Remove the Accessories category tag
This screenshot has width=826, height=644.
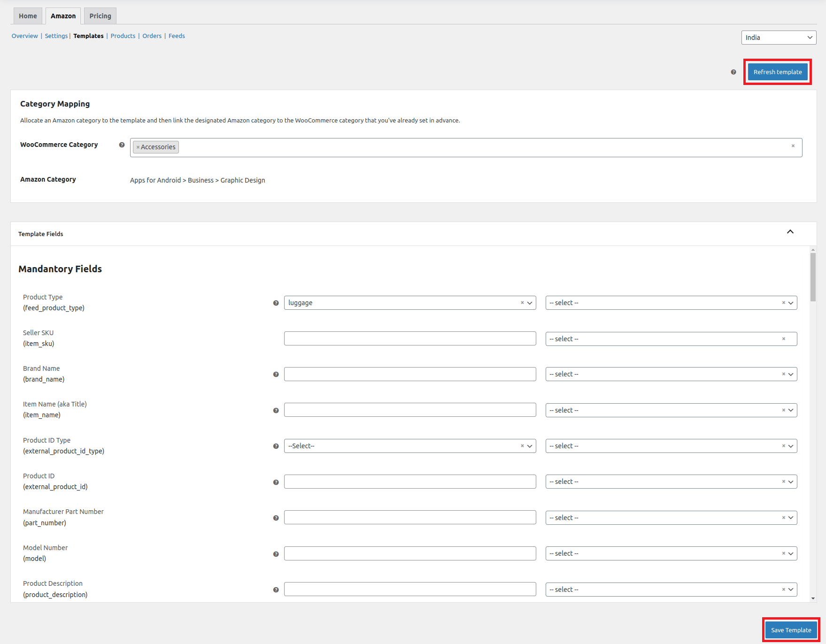[x=137, y=147]
